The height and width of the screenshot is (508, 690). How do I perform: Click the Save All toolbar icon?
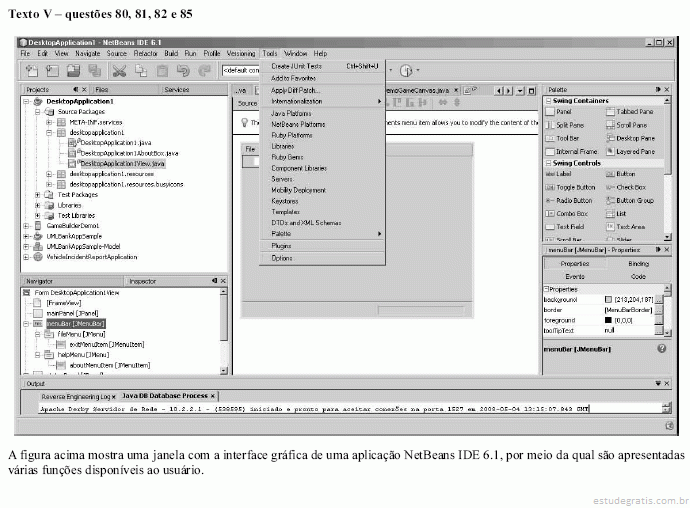tap(95, 71)
